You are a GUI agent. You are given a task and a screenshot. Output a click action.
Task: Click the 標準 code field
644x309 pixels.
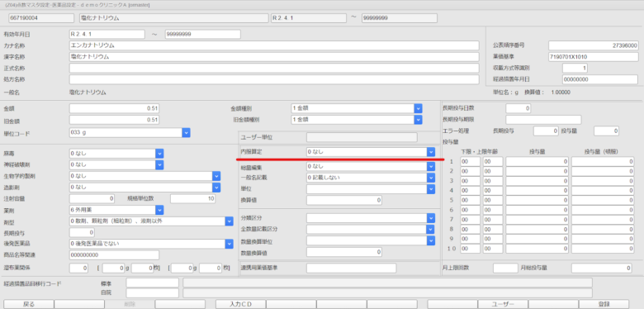[x=153, y=283]
